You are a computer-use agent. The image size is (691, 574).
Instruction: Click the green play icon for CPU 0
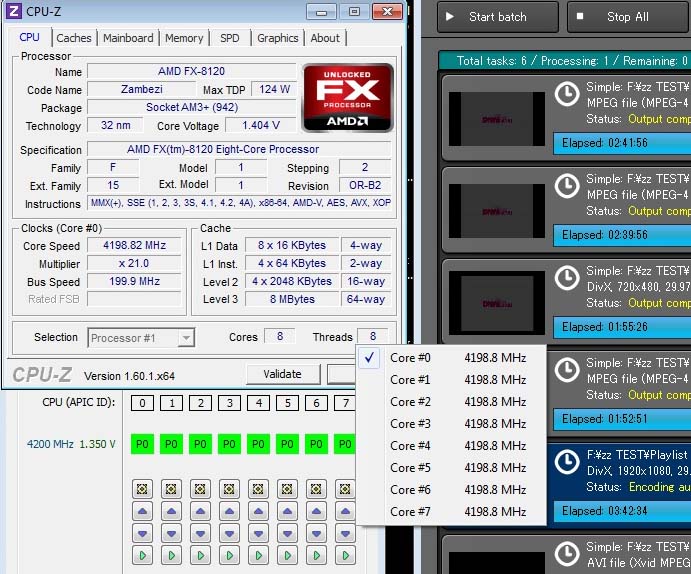[142, 555]
